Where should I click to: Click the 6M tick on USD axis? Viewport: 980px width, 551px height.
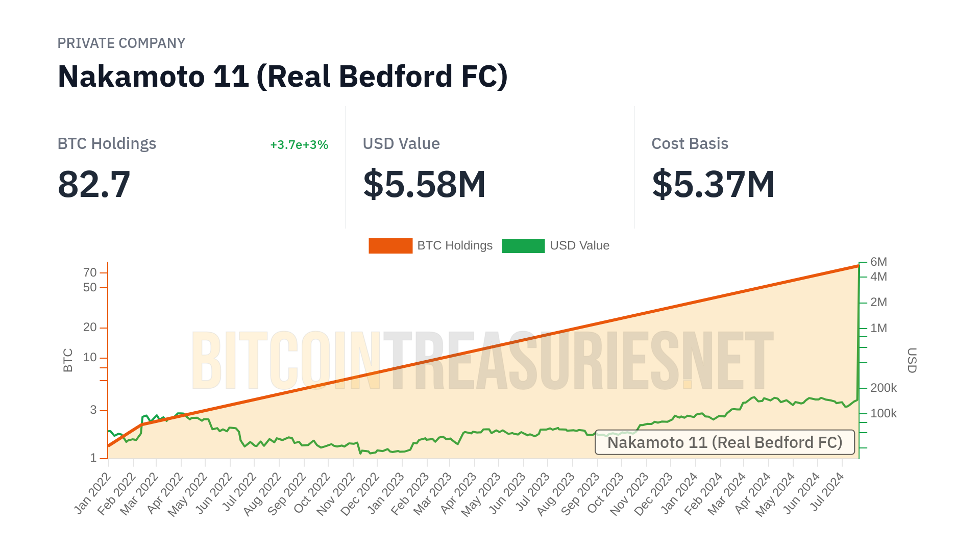pos(878,262)
